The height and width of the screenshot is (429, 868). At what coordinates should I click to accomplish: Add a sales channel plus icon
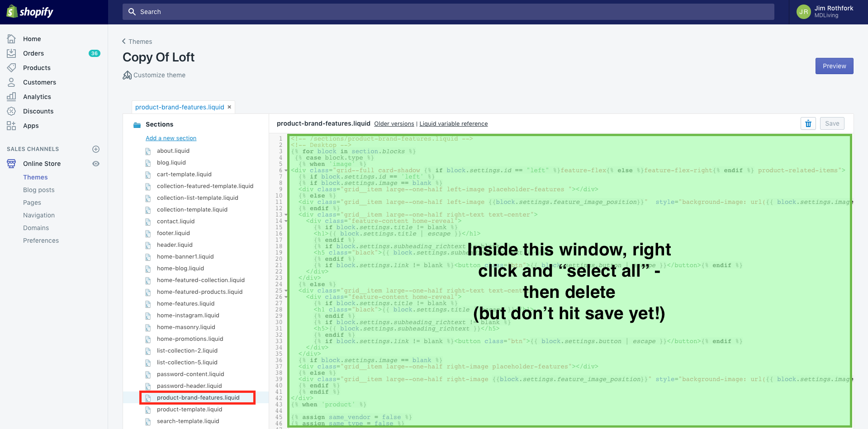(96, 149)
